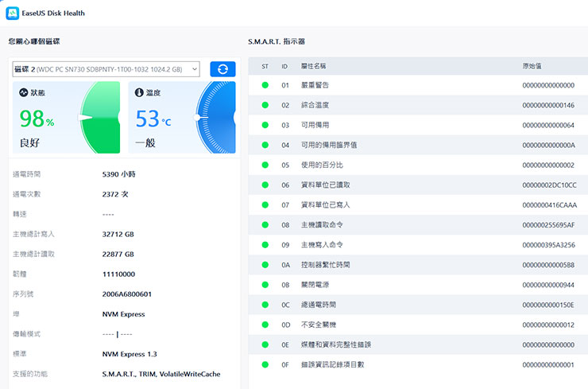Click the 您關心哪個磁碟 heading
Image resolution: width=588 pixels, height=389 pixels.
pos(33,41)
